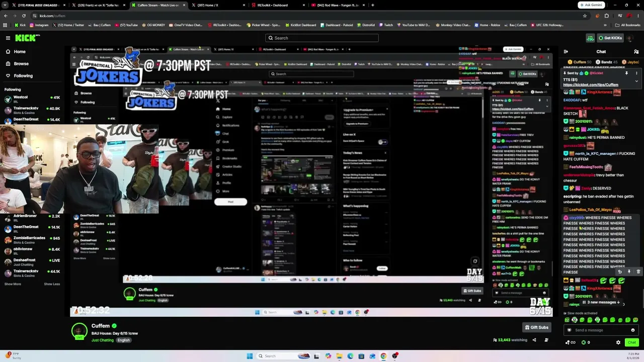The width and height of the screenshot is (644, 362).
Task: Collapse the list with Show Less
Action: pos(52,284)
